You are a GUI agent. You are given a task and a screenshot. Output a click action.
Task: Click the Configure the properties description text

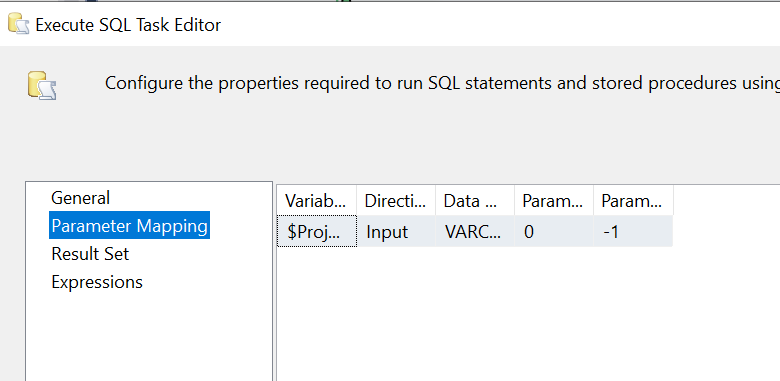(442, 83)
